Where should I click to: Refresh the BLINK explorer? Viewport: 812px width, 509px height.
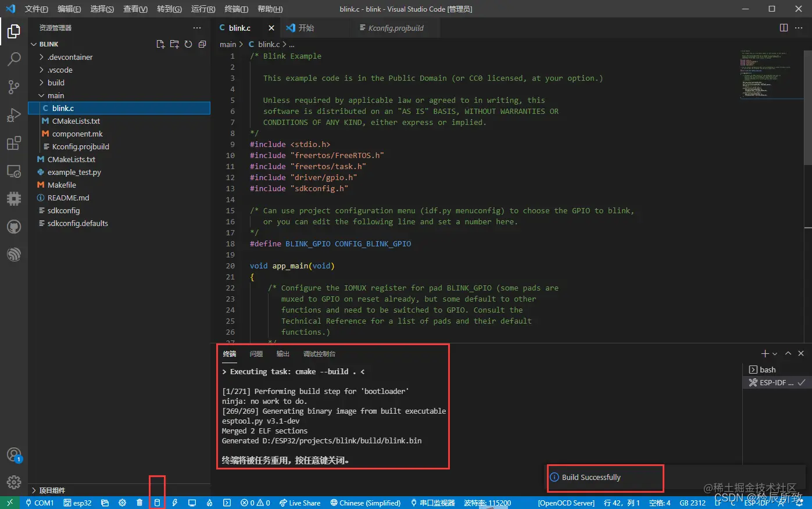188,44
